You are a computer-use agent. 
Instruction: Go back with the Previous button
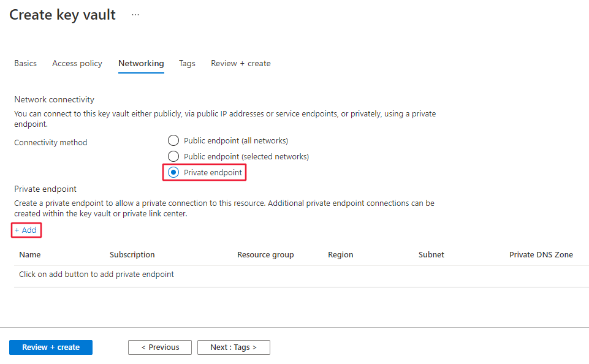[x=160, y=347]
